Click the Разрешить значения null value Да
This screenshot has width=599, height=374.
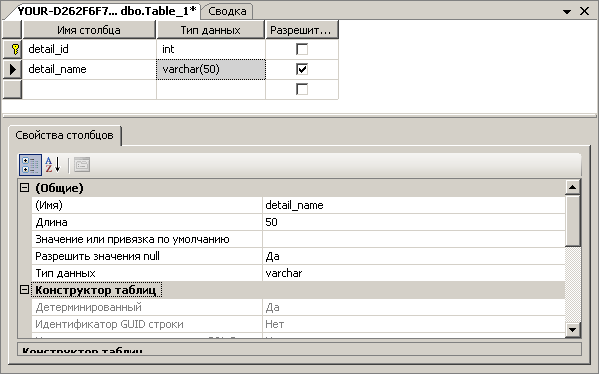[414, 256]
